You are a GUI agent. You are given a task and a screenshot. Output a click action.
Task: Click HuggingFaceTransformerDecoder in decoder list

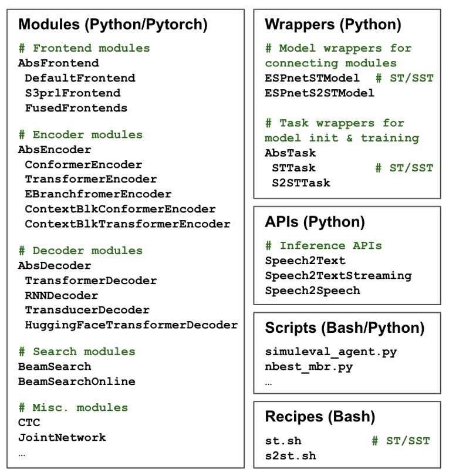coord(131,325)
